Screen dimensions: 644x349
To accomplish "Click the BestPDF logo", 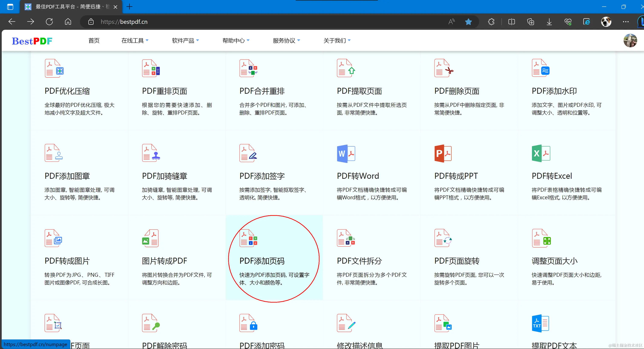I will click(x=32, y=41).
